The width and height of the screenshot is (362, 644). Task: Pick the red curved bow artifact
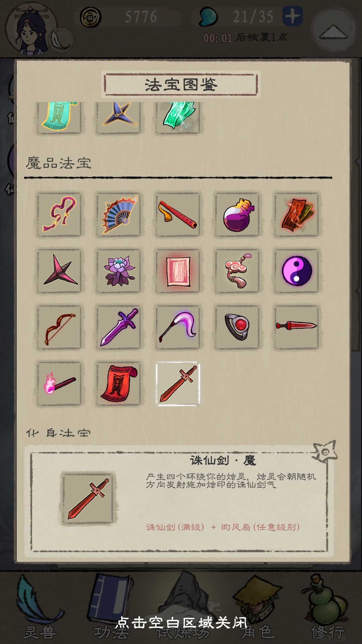coord(59,327)
